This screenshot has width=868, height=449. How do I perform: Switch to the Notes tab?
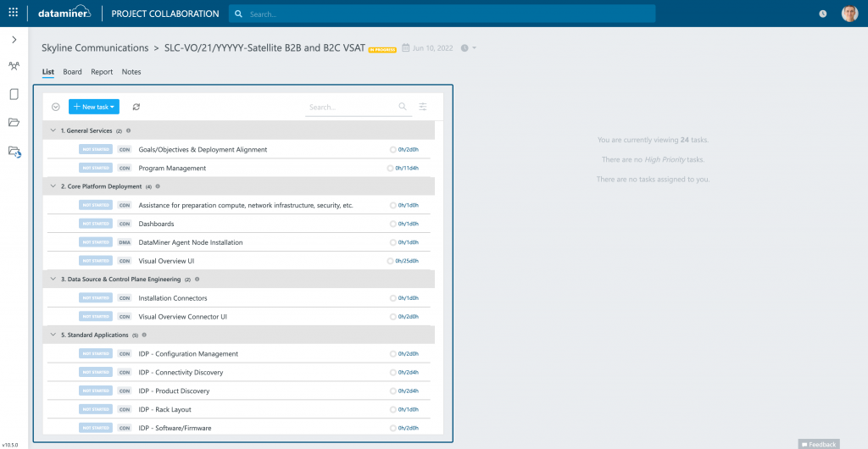click(x=131, y=72)
